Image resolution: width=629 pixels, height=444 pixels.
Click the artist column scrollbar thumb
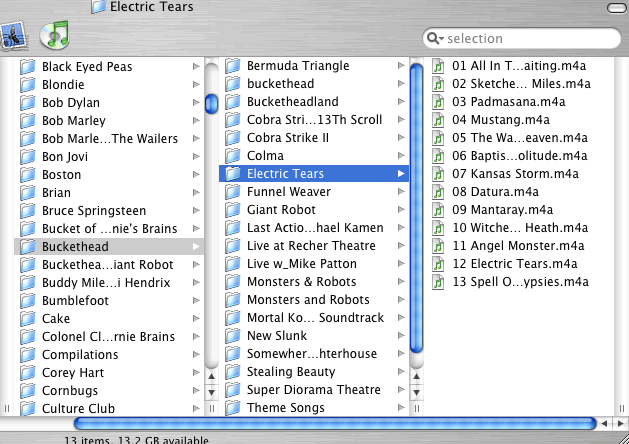click(x=211, y=103)
